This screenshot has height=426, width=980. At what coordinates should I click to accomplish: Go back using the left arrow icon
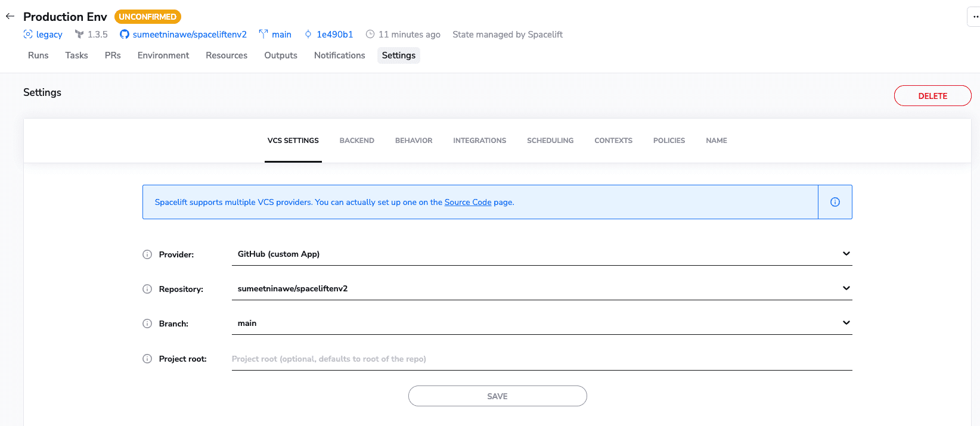tap(10, 17)
